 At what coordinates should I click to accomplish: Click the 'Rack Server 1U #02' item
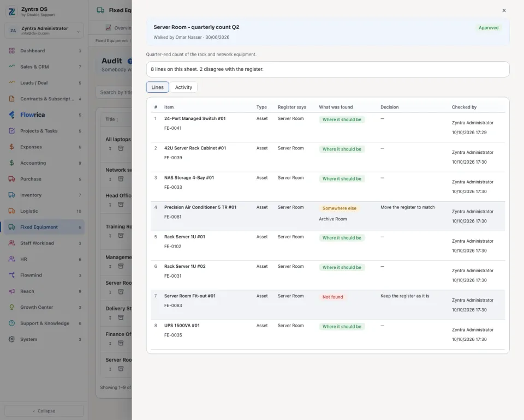click(x=185, y=266)
